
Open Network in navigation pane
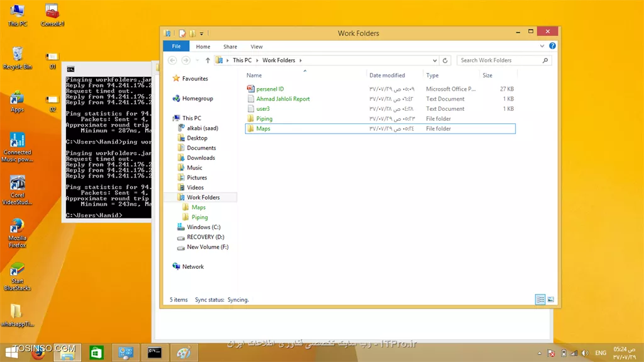[x=192, y=266]
